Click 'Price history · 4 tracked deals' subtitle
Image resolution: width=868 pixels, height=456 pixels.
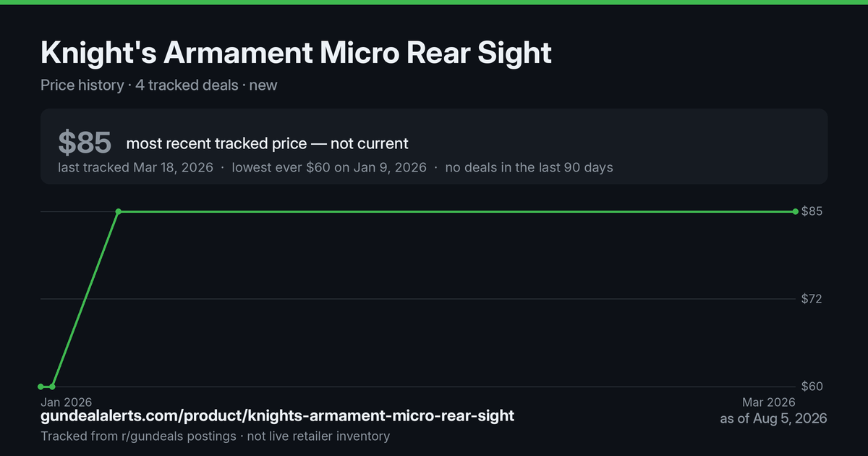(x=140, y=85)
